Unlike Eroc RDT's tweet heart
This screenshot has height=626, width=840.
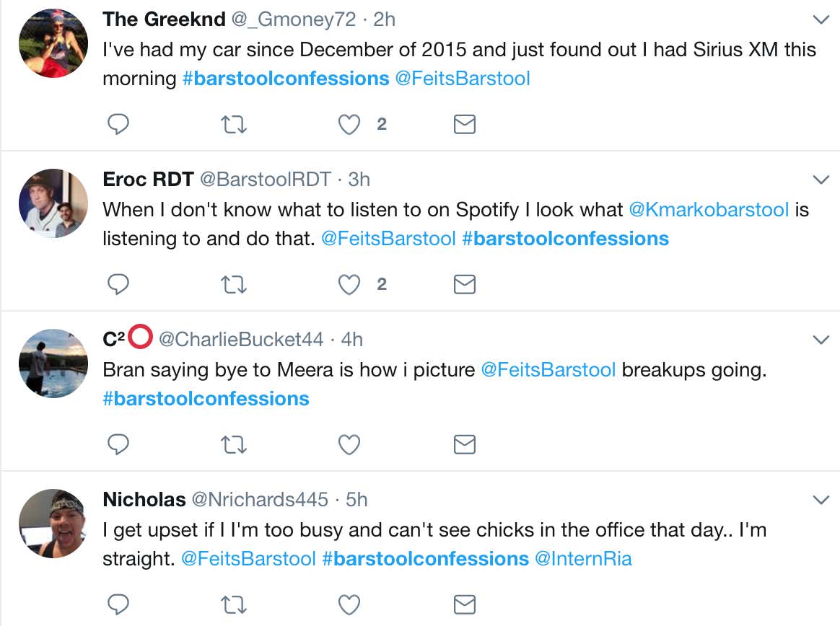point(349,284)
